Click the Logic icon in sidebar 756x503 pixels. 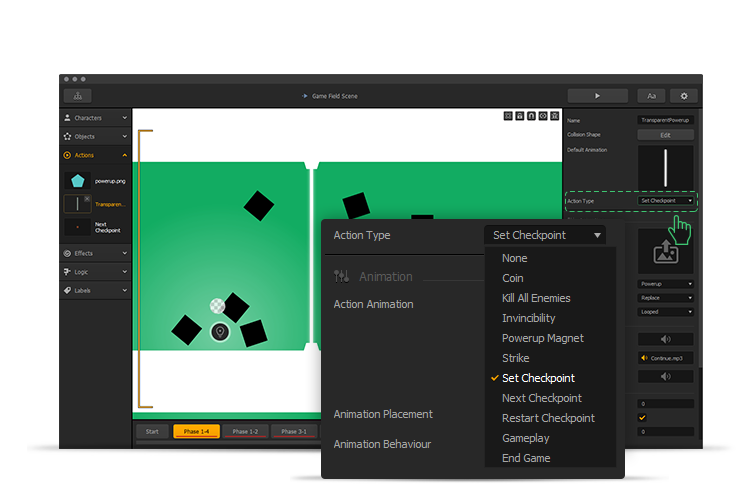click(68, 272)
